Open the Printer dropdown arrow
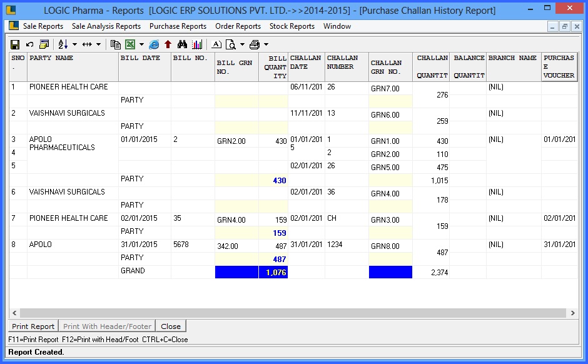 point(266,44)
